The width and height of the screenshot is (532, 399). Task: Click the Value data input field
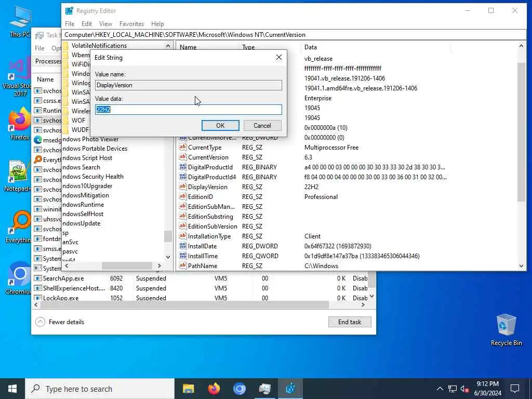click(188, 109)
